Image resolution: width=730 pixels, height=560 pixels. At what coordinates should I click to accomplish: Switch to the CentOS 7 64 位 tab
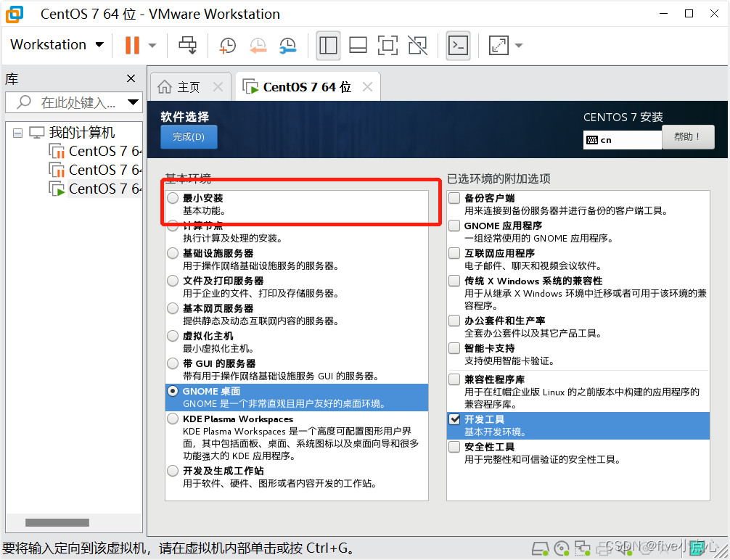tap(307, 87)
